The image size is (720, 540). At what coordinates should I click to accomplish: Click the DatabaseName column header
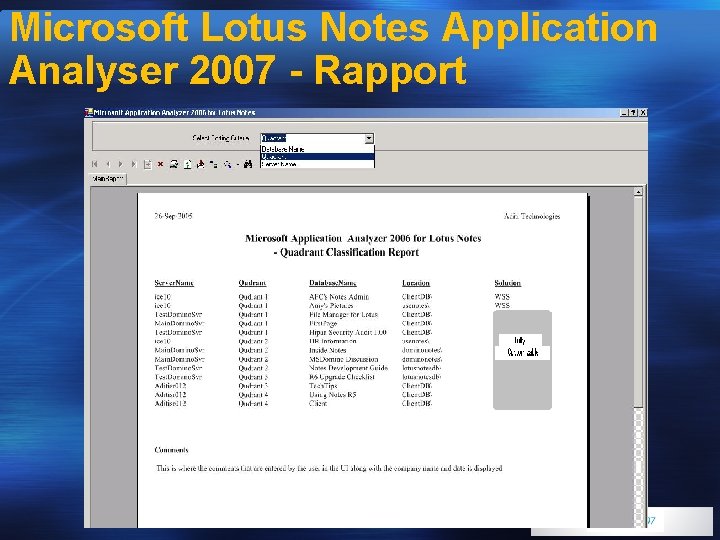(x=333, y=283)
